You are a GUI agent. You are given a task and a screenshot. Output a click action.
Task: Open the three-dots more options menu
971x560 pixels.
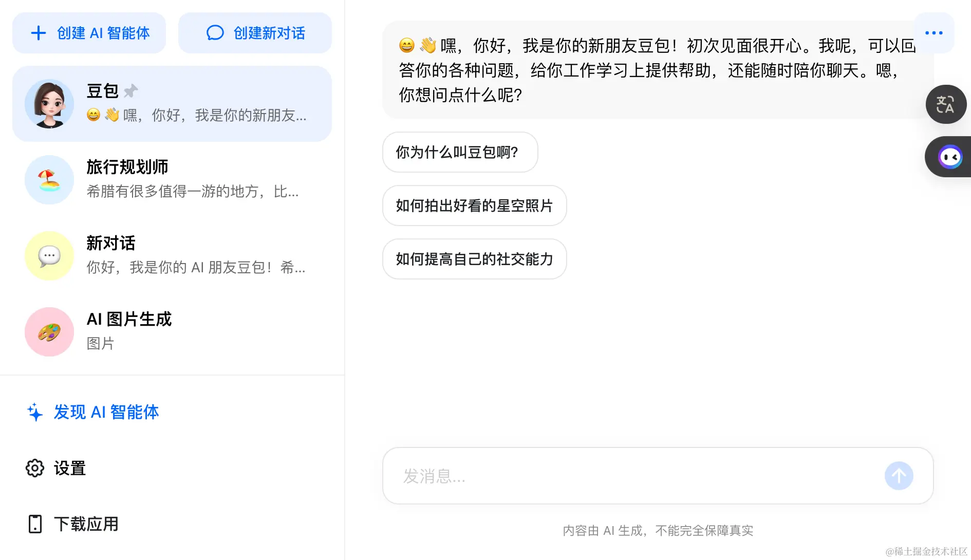933,33
